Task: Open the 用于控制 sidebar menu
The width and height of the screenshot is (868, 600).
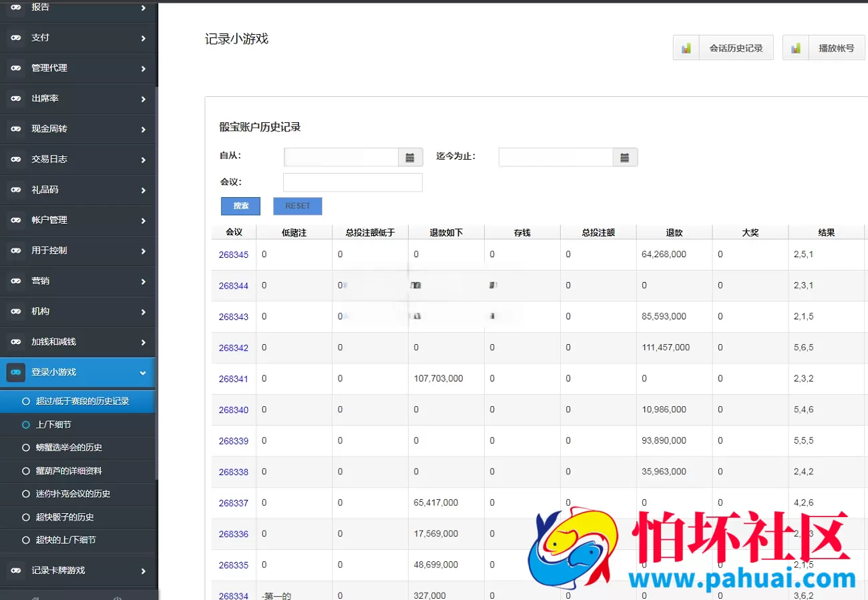Action: 77,251
